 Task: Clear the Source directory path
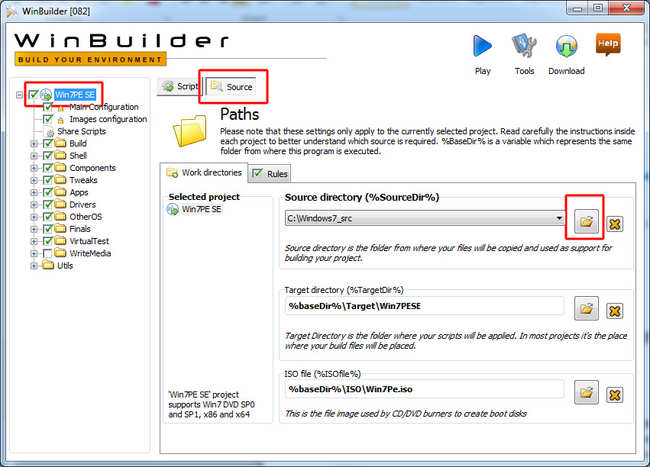(615, 224)
